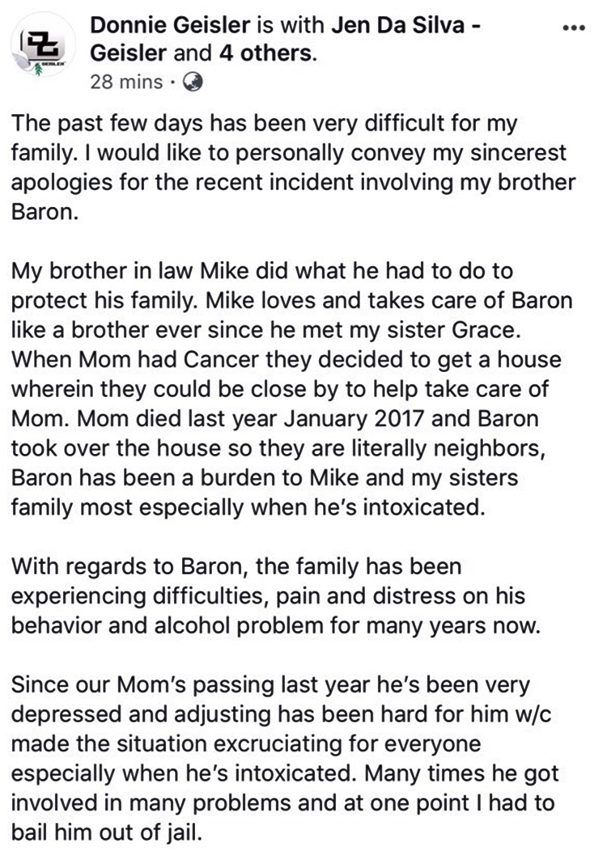Select the paragraph starting My brother in law

tap(292, 389)
